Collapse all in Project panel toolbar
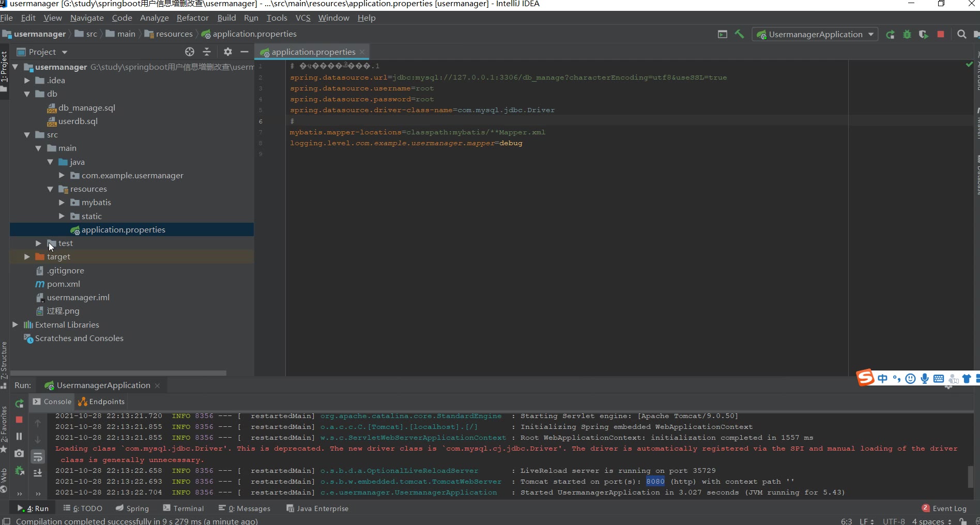This screenshot has width=980, height=525. tap(207, 52)
